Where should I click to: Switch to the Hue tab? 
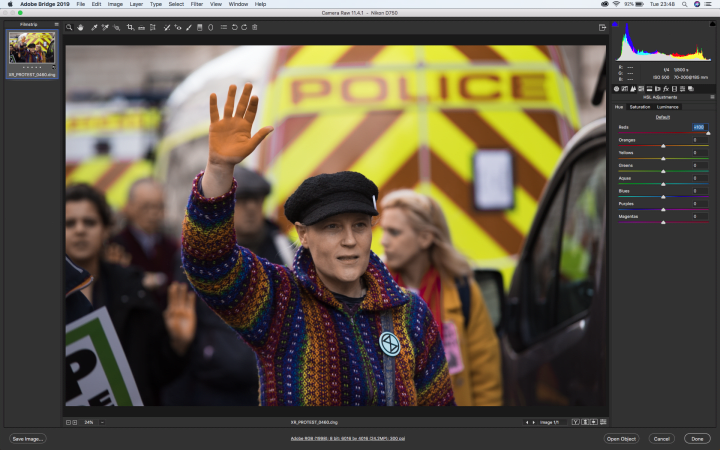tap(619, 107)
